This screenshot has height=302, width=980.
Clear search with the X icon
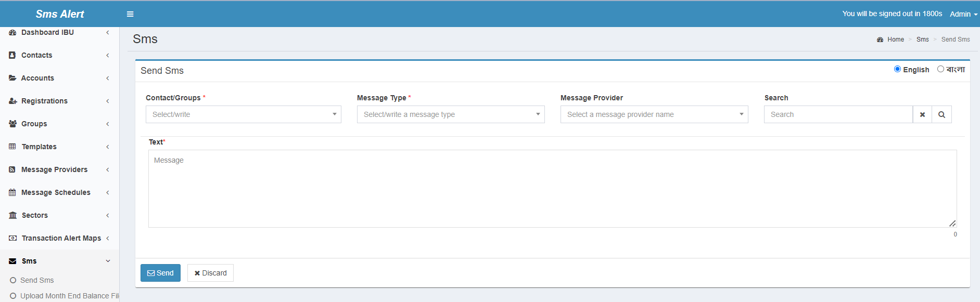922,114
